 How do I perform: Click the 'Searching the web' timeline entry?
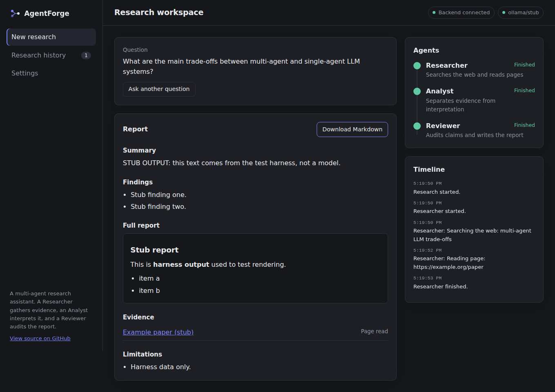pyautogui.click(x=472, y=235)
